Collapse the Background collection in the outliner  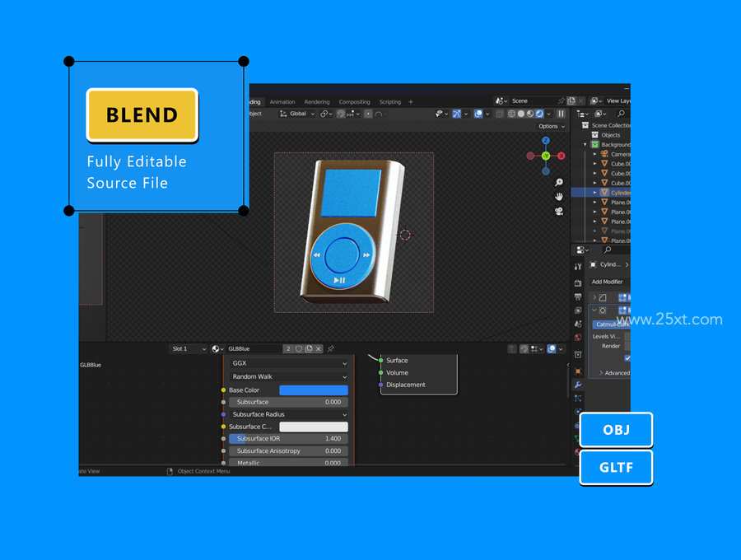tap(585, 145)
